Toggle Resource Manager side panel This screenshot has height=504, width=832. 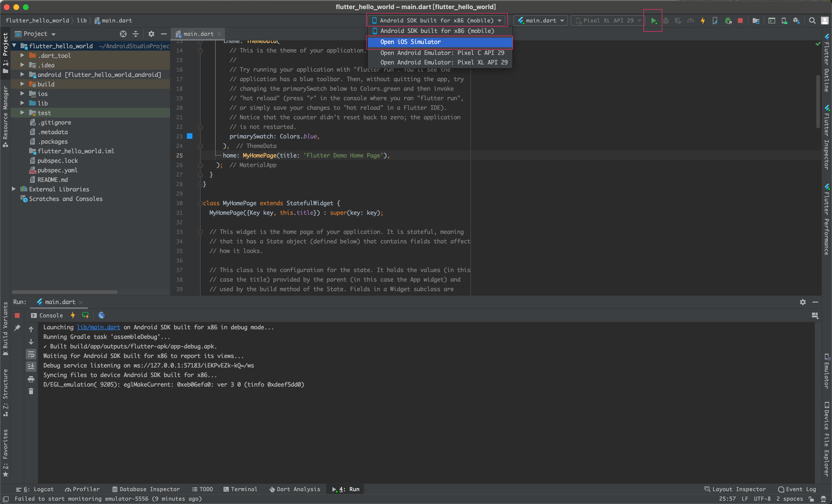5,117
